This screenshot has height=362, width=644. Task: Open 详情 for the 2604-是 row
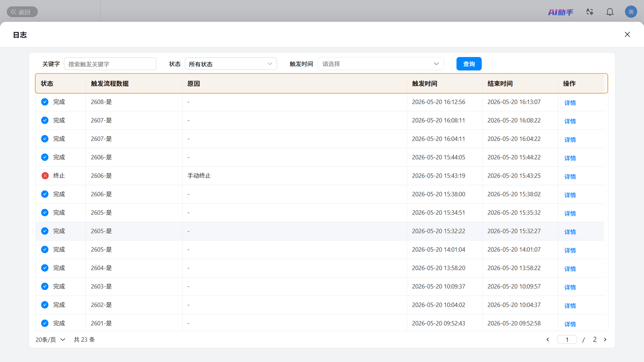pyautogui.click(x=570, y=269)
